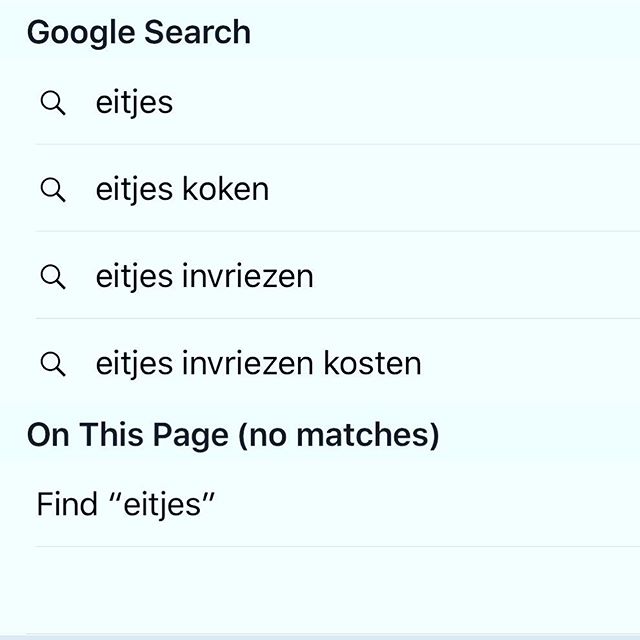Select the "eitjes" search suggestion
640x640 pixels.
point(134,102)
